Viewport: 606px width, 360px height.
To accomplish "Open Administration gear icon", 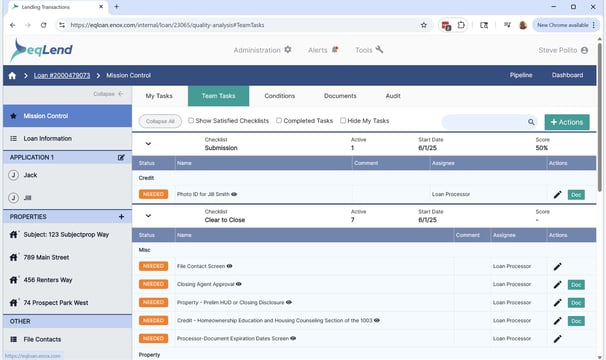I will pos(288,50).
